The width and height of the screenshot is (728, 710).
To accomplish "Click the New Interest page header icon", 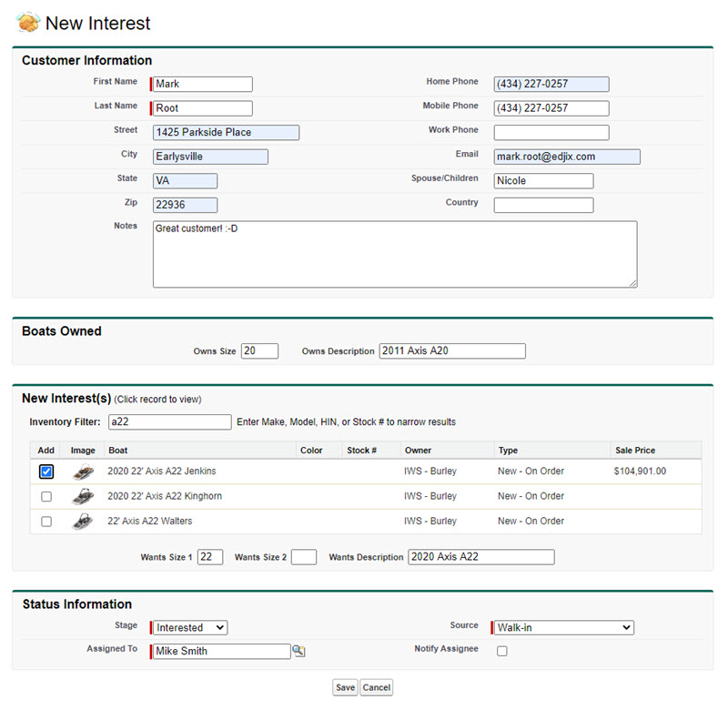I will (28, 23).
